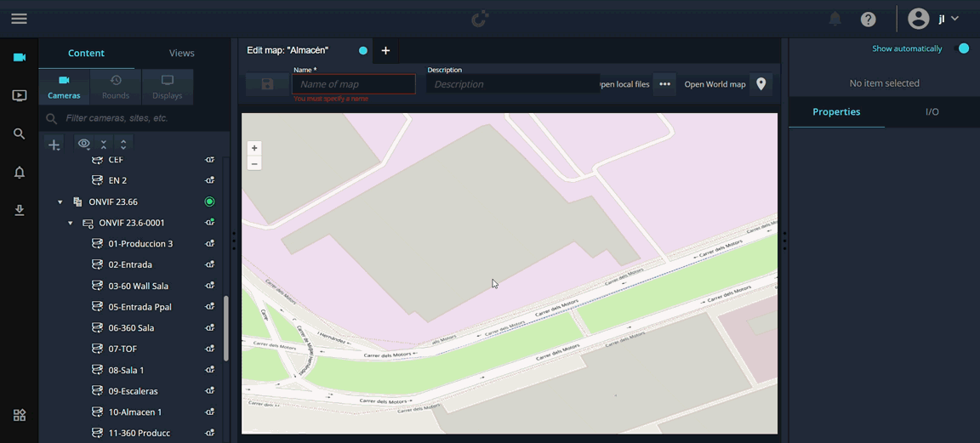Open the search icon in left sidebar
Viewport: 980px width, 443px height.
click(19, 133)
